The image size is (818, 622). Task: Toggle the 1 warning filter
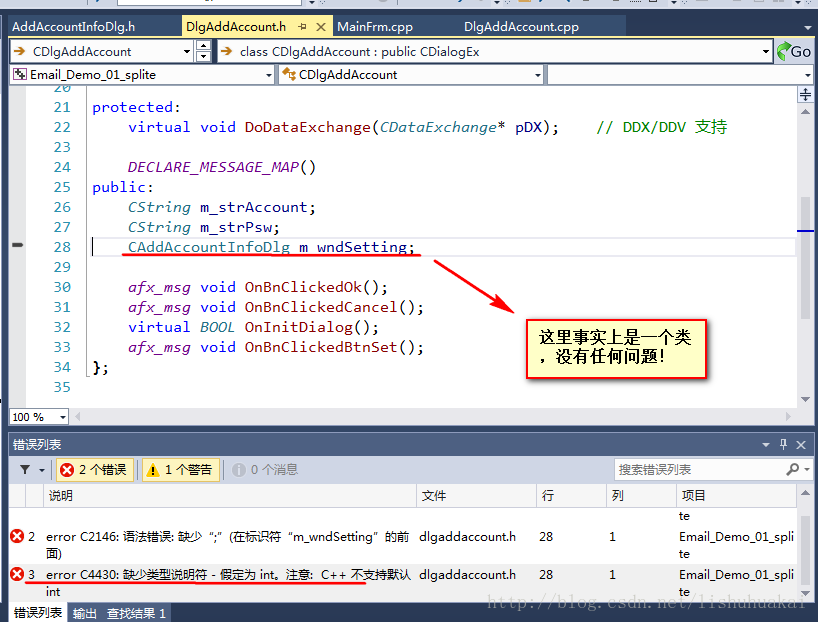pos(181,470)
